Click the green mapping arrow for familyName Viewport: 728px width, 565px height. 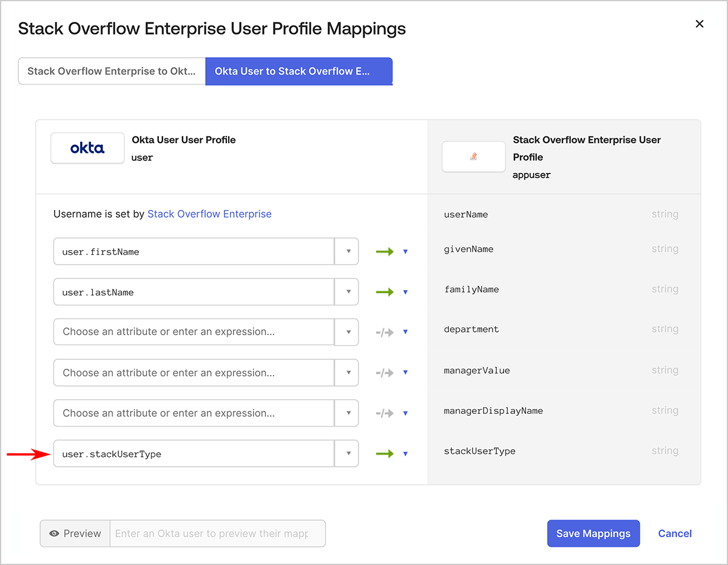(x=385, y=292)
